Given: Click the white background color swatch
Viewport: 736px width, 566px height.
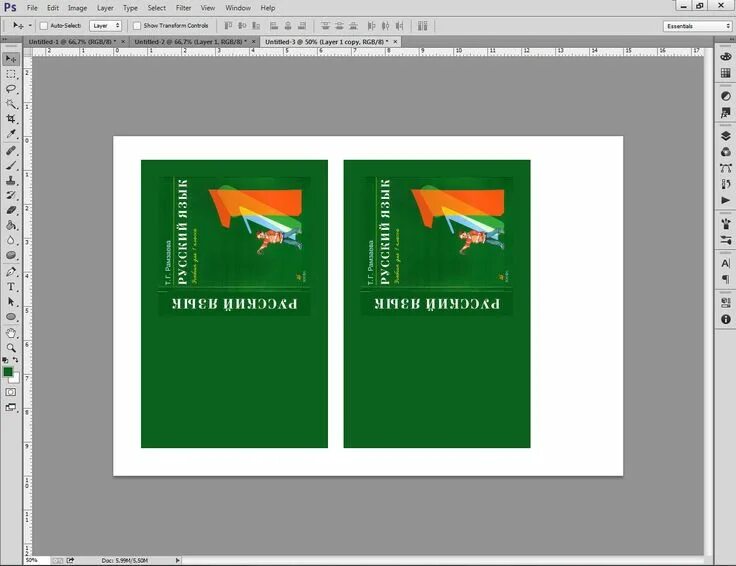Looking at the screenshot, I should [16, 379].
